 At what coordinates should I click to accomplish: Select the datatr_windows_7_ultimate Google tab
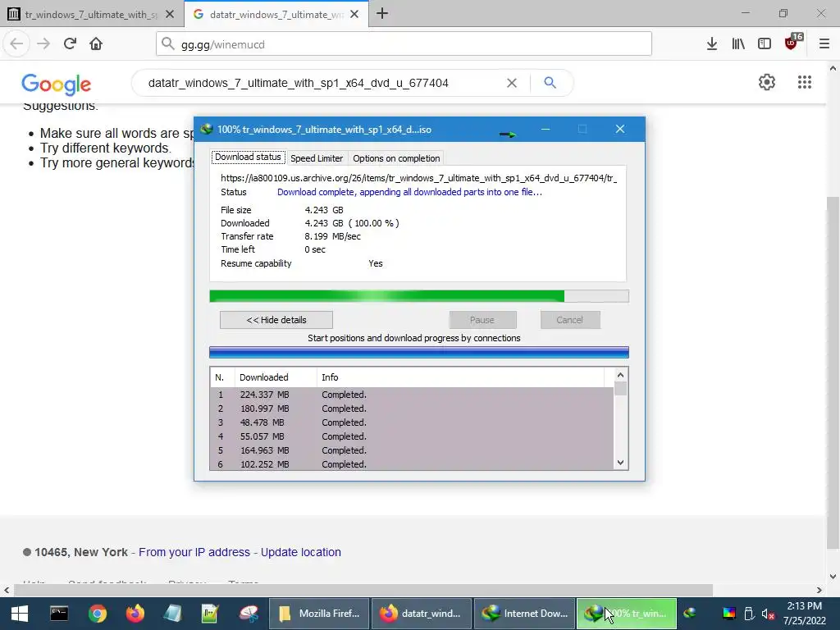(276, 15)
